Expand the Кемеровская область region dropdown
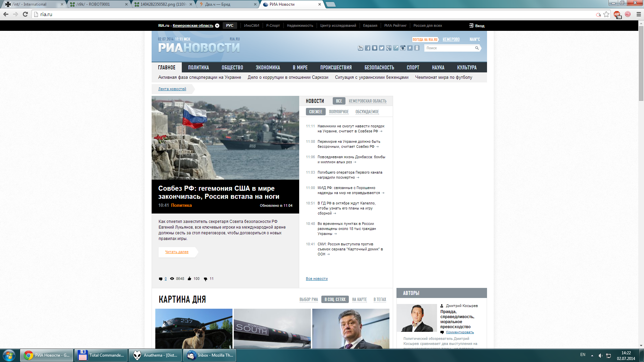 point(217,26)
